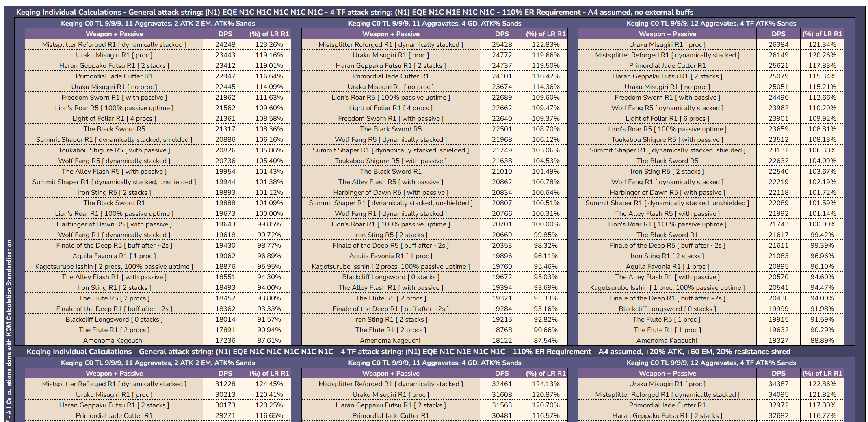Select the 121.34% percentage cell

(x=822, y=44)
